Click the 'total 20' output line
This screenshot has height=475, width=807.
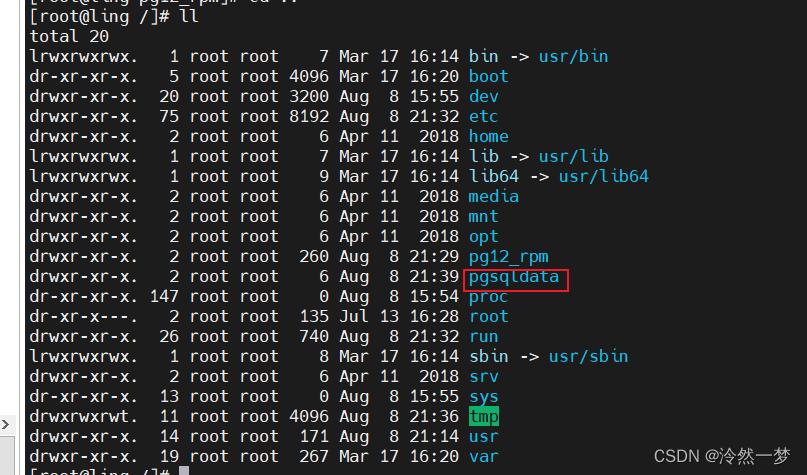pyautogui.click(x=69, y=37)
